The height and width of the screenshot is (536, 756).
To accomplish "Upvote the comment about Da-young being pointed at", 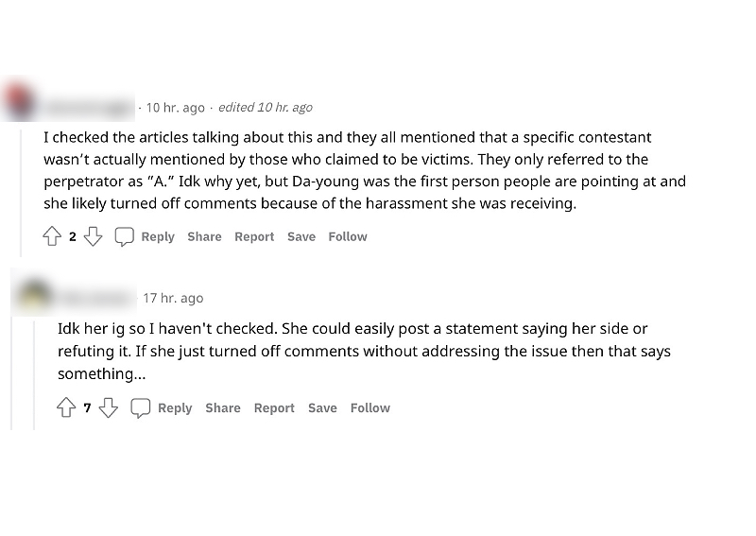I will [x=51, y=236].
